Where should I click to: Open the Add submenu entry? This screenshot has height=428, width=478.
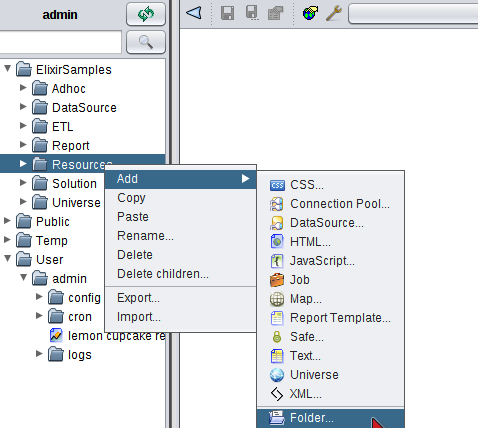(180, 179)
